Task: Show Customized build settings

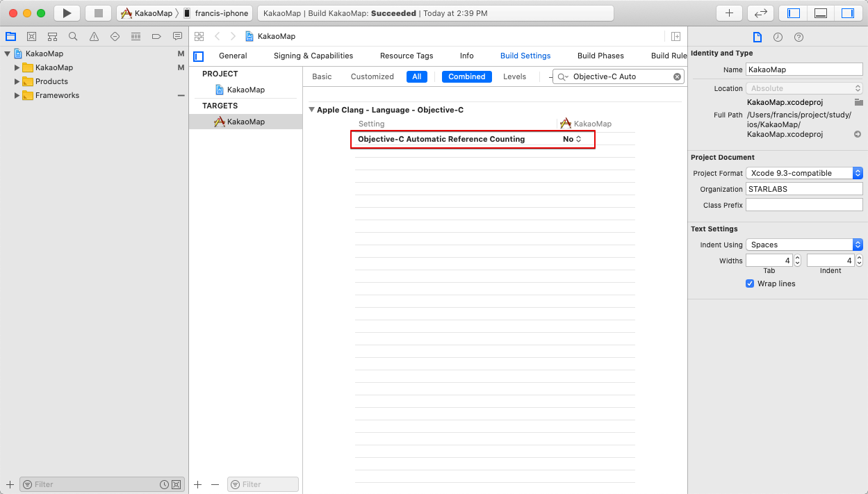Action: (372, 76)
